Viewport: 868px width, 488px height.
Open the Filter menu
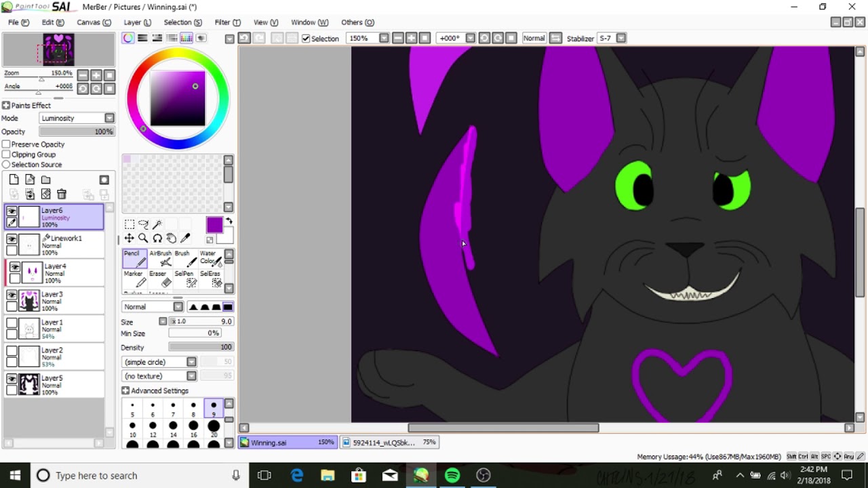click(x=228, y=22)
